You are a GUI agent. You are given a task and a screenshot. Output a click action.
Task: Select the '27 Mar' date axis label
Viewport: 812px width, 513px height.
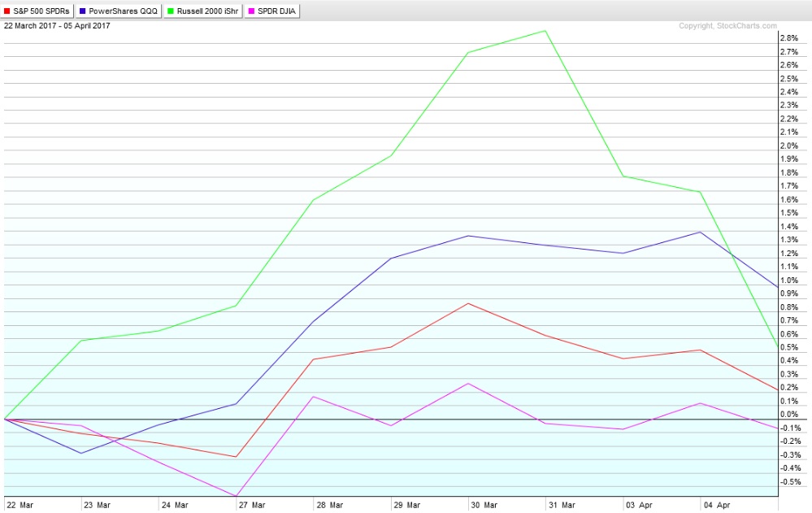(252, 505)
